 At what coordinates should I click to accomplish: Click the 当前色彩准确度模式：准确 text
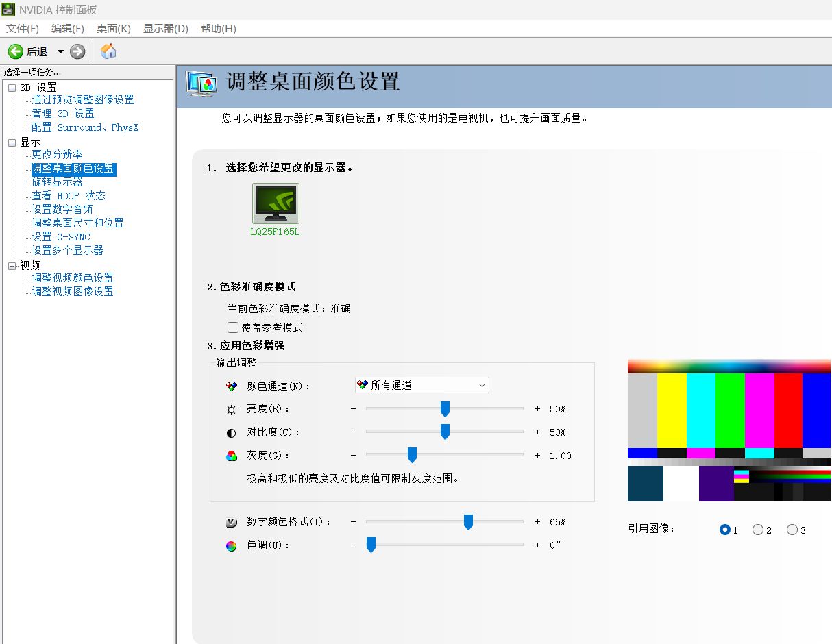coord(289,309)
